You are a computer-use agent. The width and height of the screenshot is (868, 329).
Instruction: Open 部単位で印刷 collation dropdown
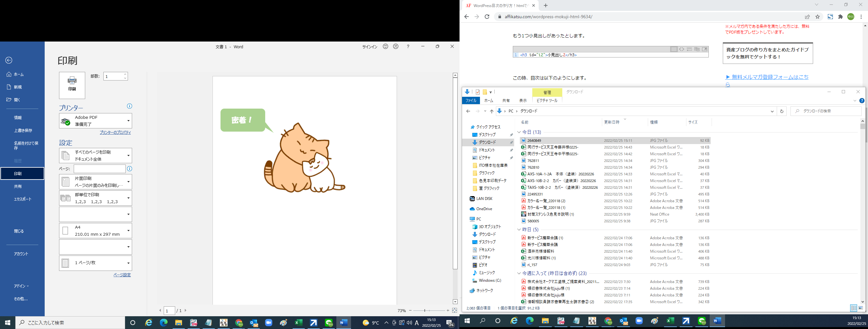[x=95, y=198]
